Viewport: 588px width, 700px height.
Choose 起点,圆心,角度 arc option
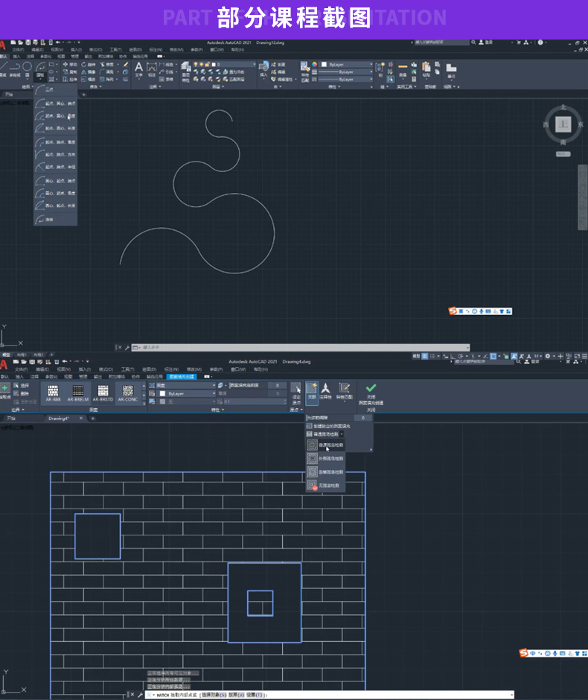tap(55, 115)
